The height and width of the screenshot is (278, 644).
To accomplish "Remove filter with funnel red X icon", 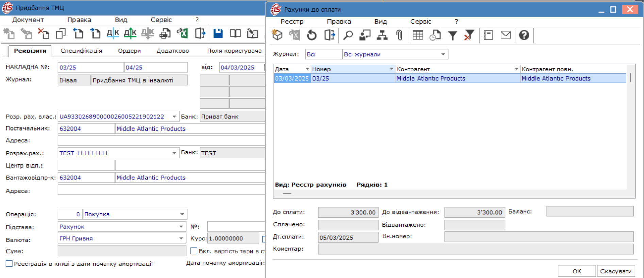I will (x=469, y=35).
